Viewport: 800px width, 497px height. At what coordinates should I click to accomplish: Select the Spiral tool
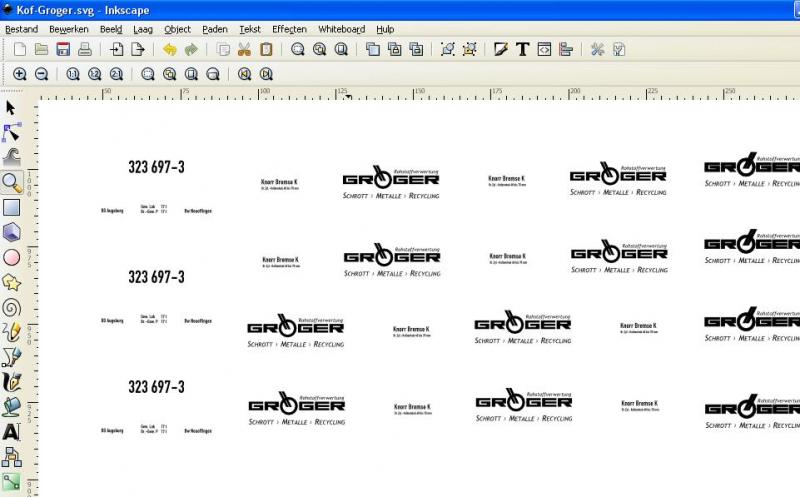click(11, 308)
